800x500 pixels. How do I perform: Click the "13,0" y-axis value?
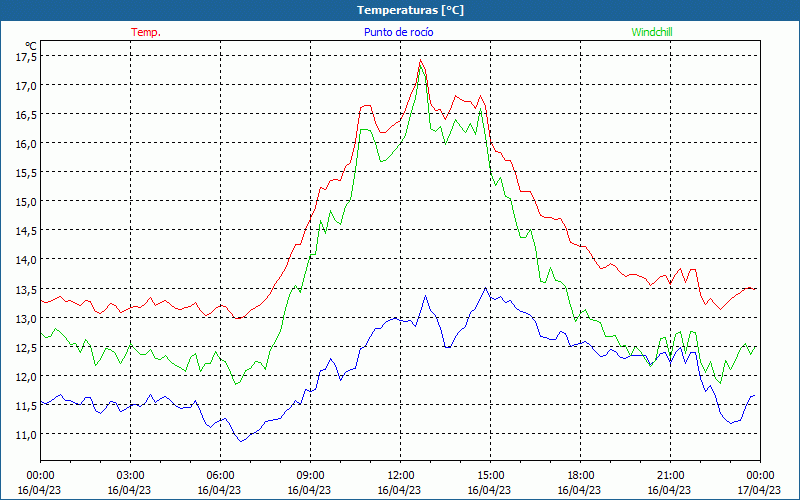tap(26, 318)
